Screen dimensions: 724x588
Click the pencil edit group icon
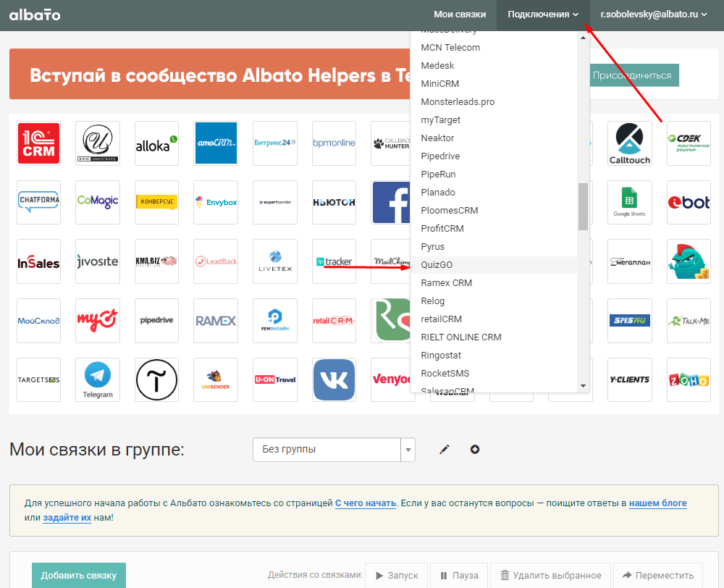tap(445, 450)
